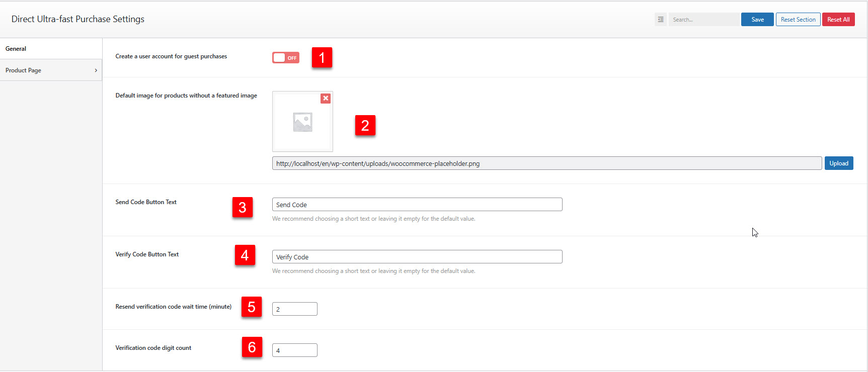Screen dimensions: 868x372
Task: Click the red number 1 annotation badge
Action: [322, 58]
